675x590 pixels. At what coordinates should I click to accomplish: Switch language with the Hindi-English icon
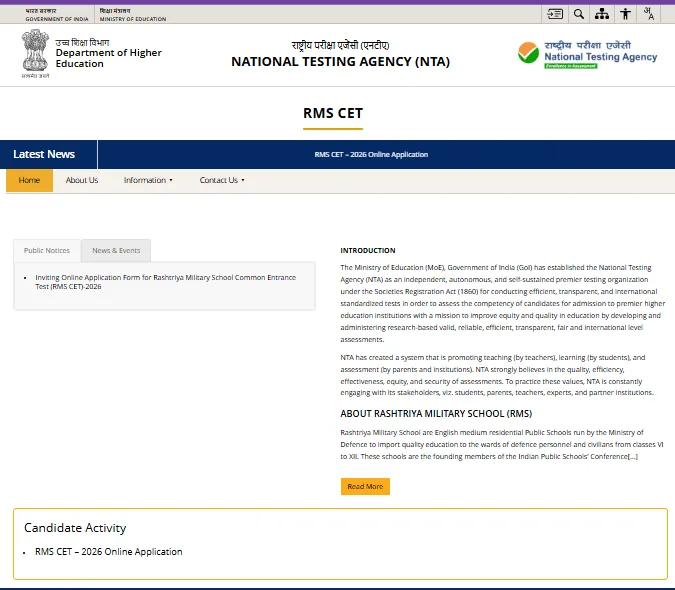[649, 14]
